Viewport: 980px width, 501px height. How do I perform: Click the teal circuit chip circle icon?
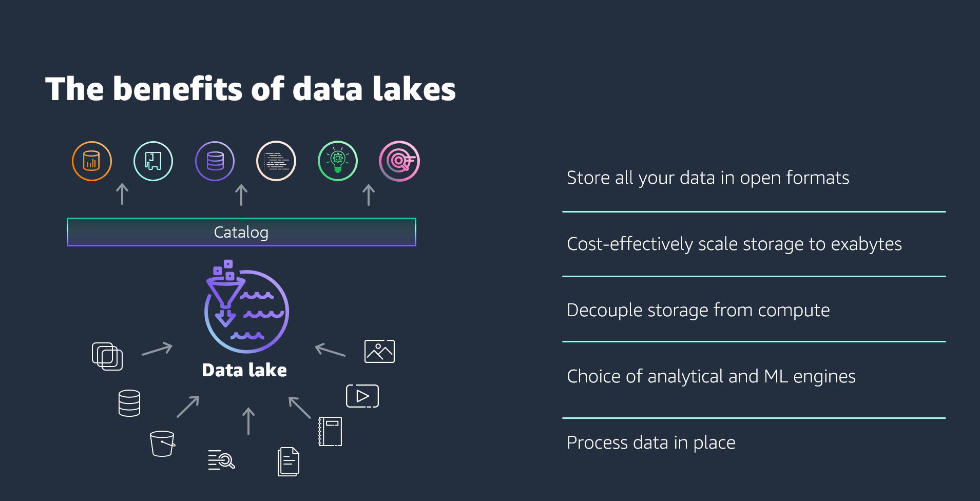[x=153, y=161]
